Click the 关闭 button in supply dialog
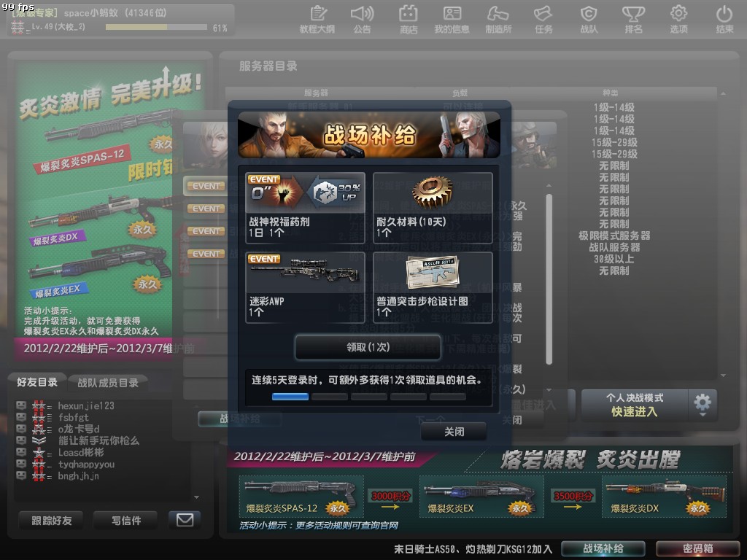Image resolution: width=747 pixels, height=560 pixels. (454, 432)
